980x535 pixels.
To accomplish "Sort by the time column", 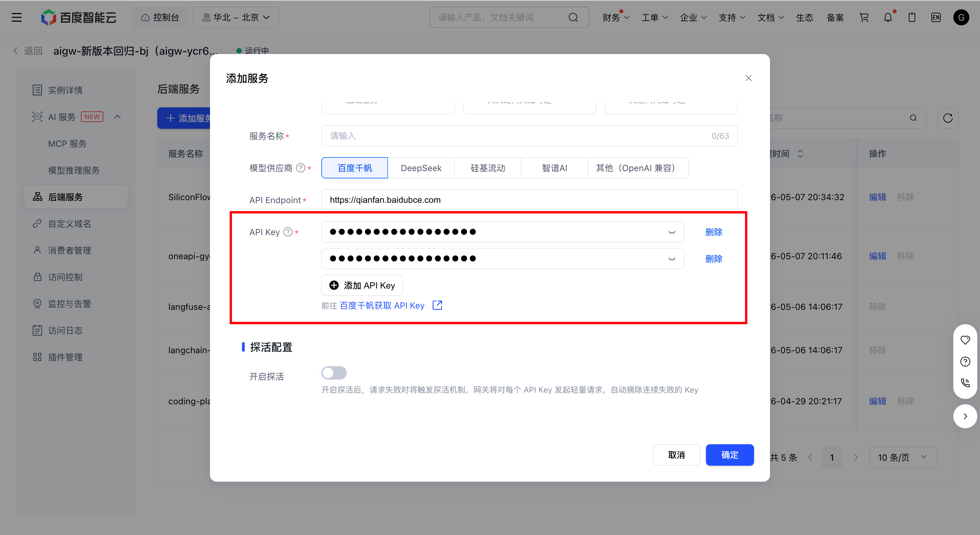I will tap(800, 154).
